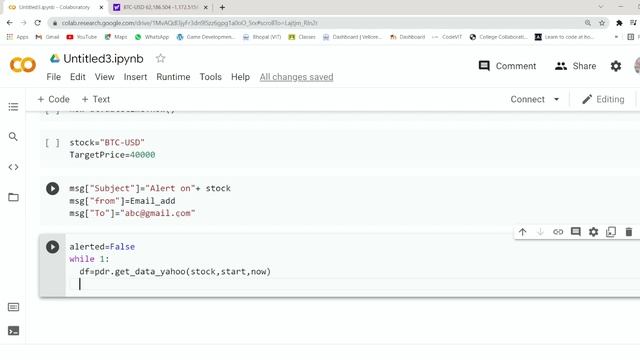Click the Colab logo

[x=23, y=65]
